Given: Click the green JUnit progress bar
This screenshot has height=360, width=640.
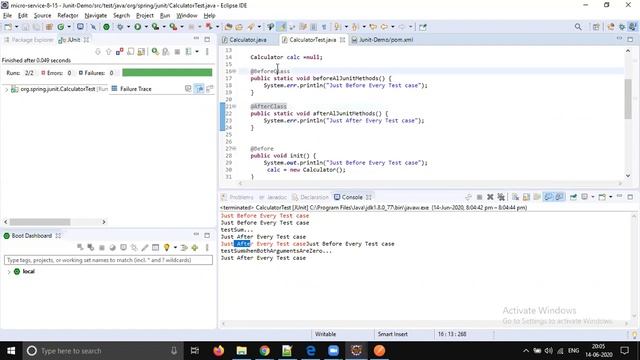Looking at the screenshot, I should coord(167,73).
